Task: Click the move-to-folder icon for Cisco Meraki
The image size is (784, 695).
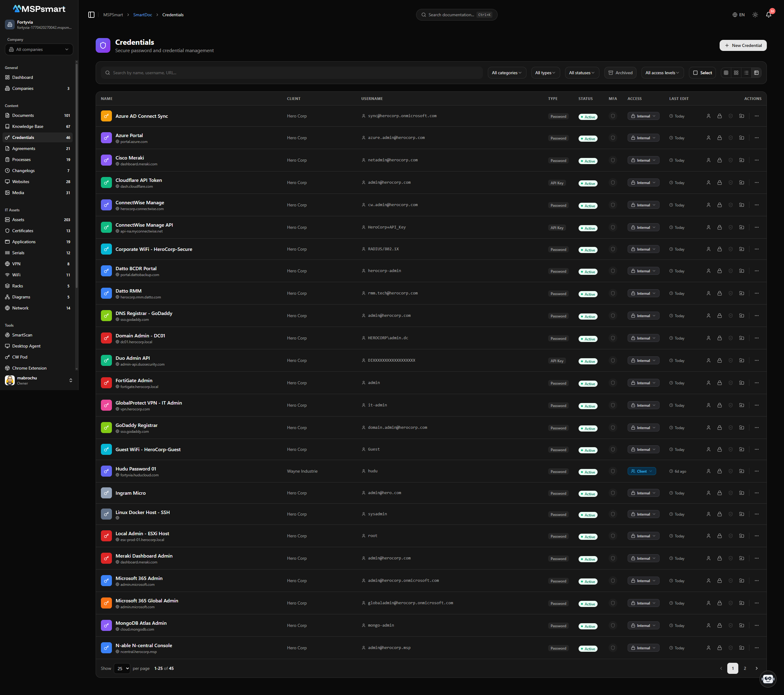Action: click(x=741, y=160)
